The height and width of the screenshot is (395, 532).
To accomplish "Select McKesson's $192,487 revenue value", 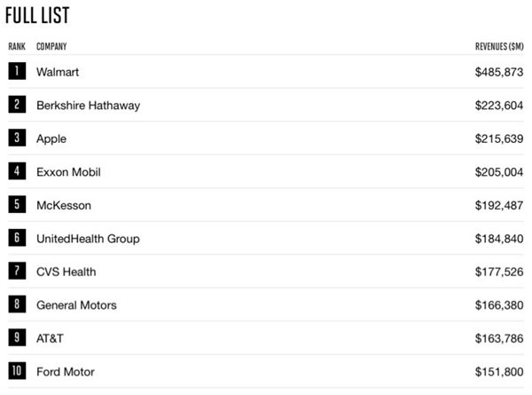I will click(499, 205).
